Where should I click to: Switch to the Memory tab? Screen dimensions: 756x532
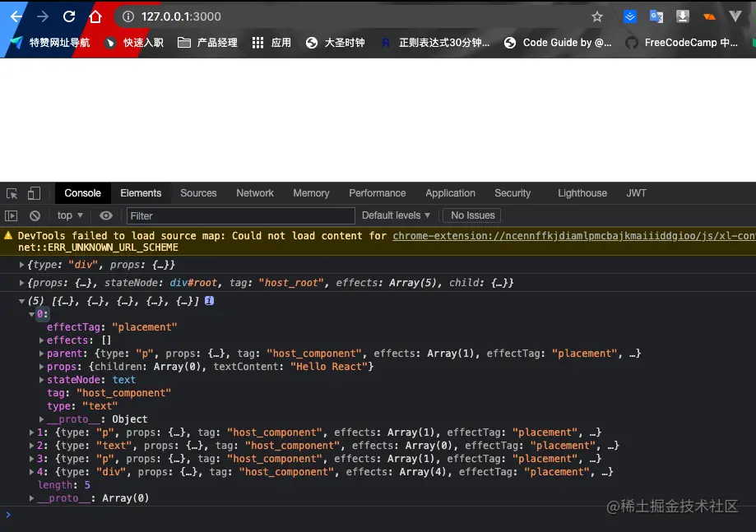(x=312, y=193)
